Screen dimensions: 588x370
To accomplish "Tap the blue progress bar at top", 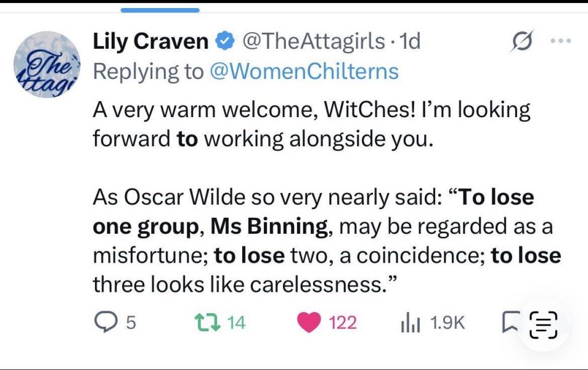I will [x=161, y=7].
